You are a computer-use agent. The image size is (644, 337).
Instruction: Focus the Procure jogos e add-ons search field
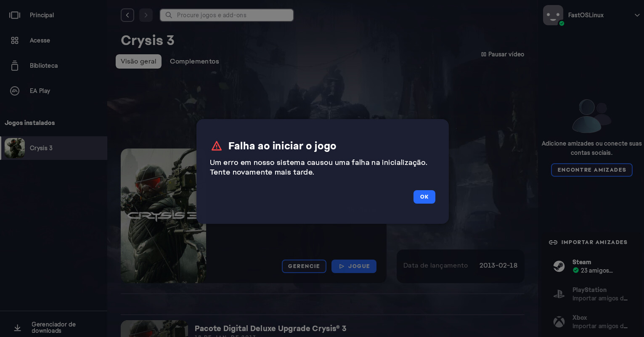pos(227,15)
